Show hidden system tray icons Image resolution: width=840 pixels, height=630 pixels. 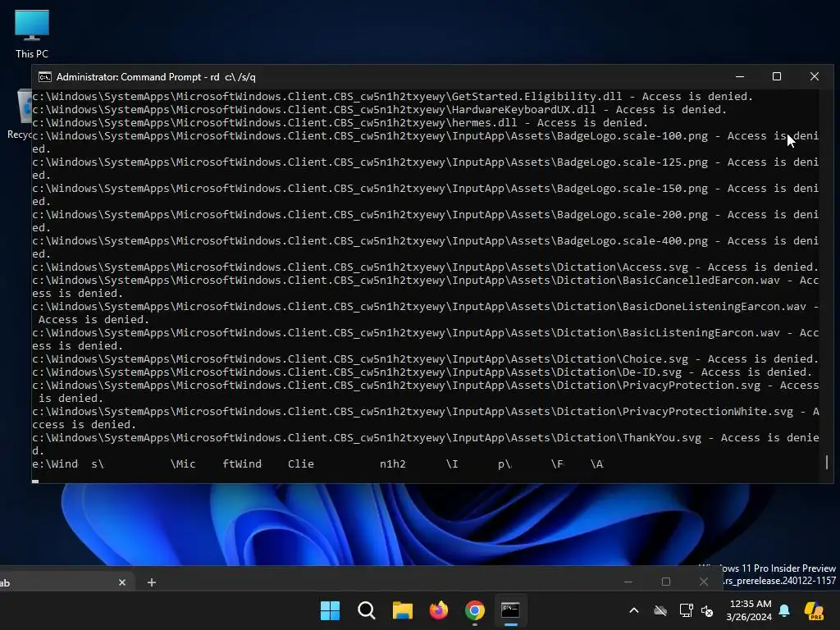[x=634, y=610]
